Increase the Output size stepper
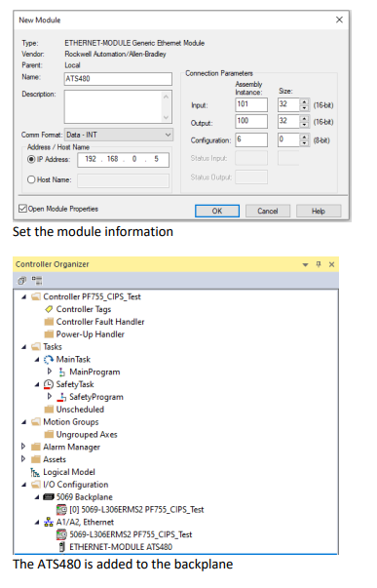Image resolution: width=377 pixels, height=588 pixels. (305, 118)
